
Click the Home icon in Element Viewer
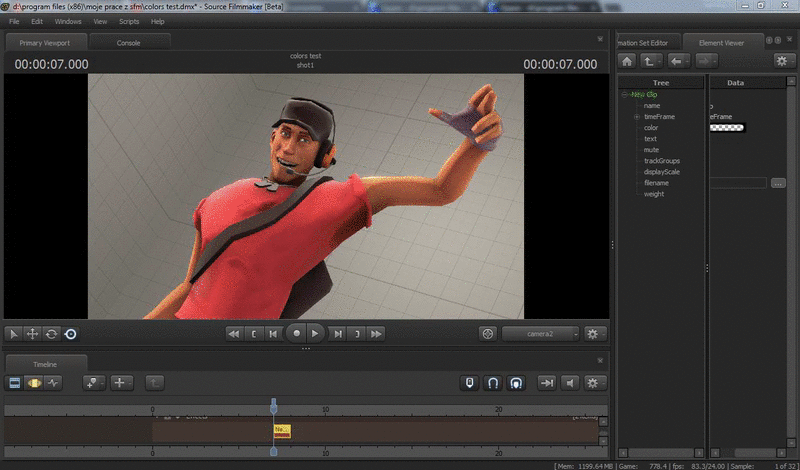coord(627,61)
